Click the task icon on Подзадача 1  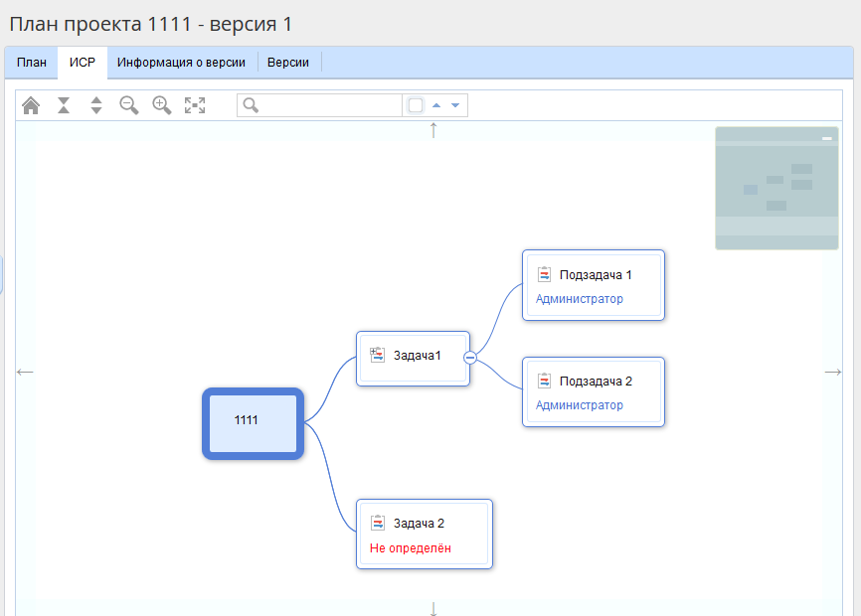[x=545, y=275]
